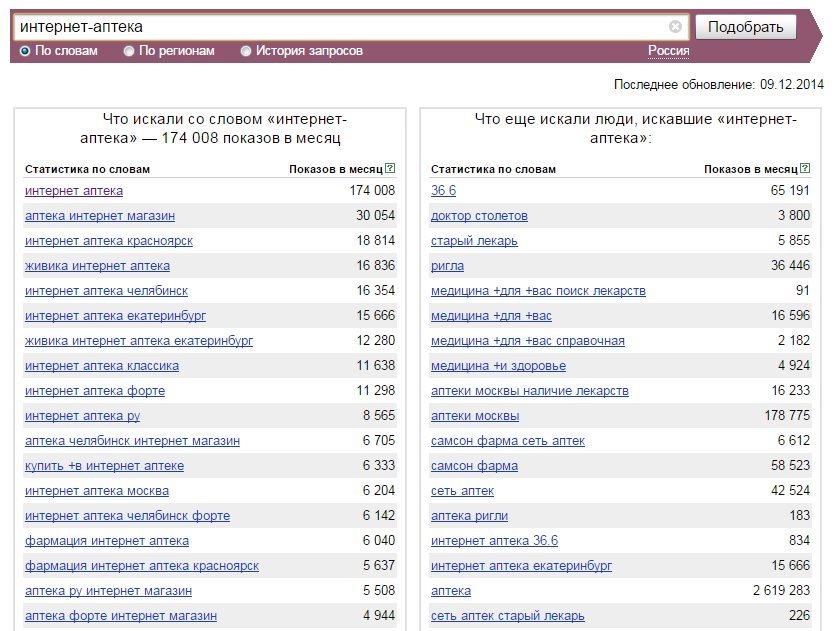This screenshot has width=836, height=631.
Task: Click the value "65 191"
Action: coord(790,190)
